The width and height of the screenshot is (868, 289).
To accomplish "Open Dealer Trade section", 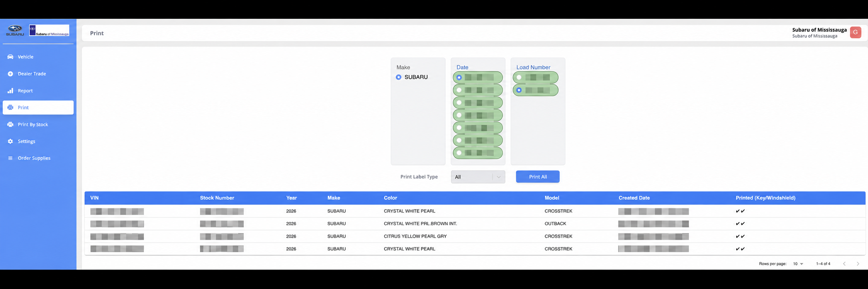I will point(38,74).
